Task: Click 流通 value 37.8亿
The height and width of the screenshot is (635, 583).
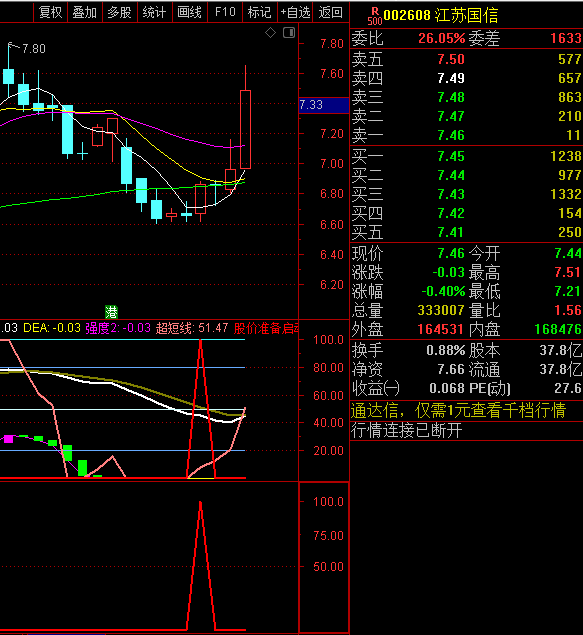Action: [x=561, y=369]
